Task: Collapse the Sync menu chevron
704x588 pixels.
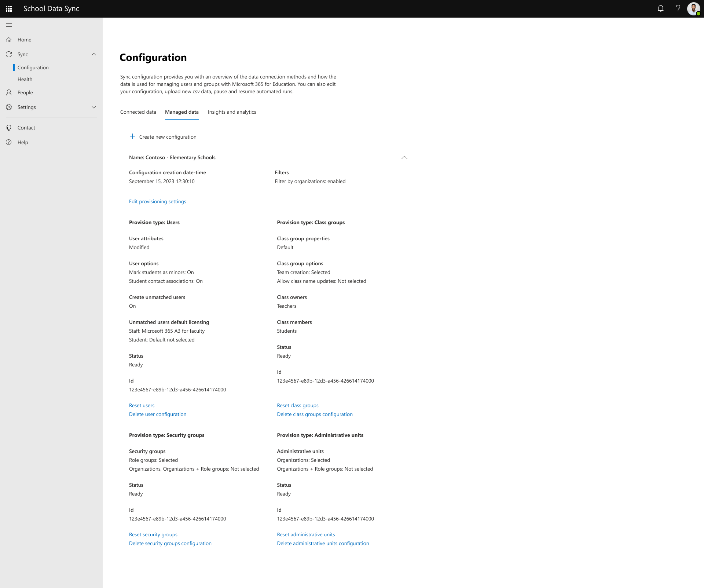Action: 94,54
